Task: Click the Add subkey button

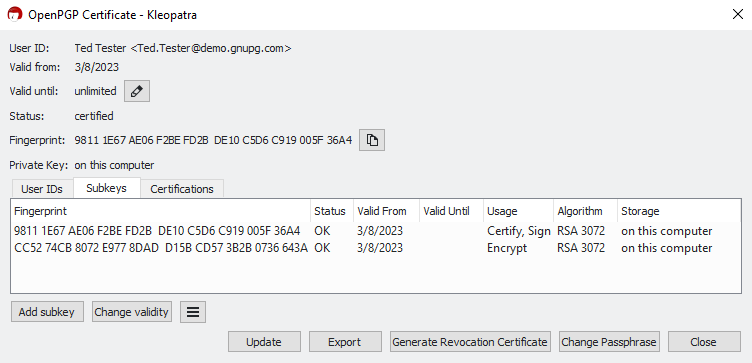Action: 47,312
